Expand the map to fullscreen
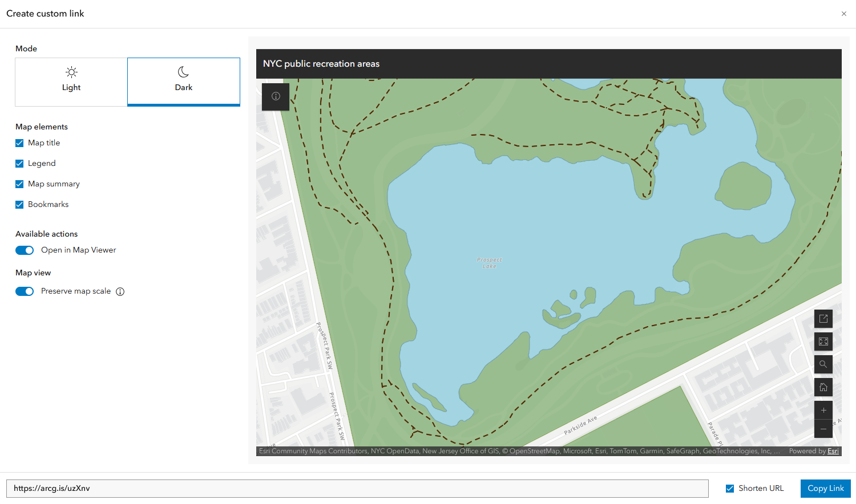 823,342
